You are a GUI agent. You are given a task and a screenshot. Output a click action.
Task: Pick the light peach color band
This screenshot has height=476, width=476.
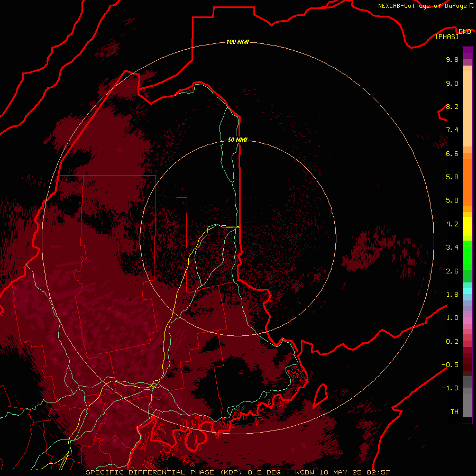[467, 108]
